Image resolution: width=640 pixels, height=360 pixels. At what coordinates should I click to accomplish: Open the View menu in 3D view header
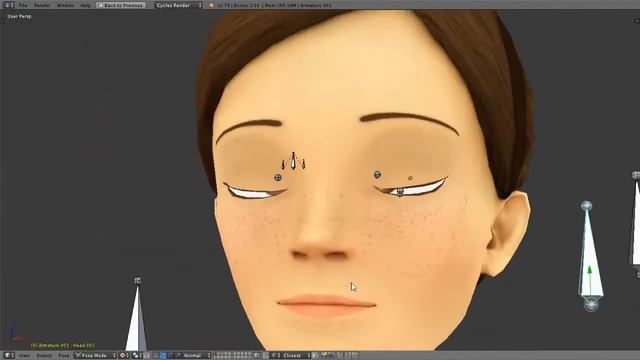click(x=24, y=356)
